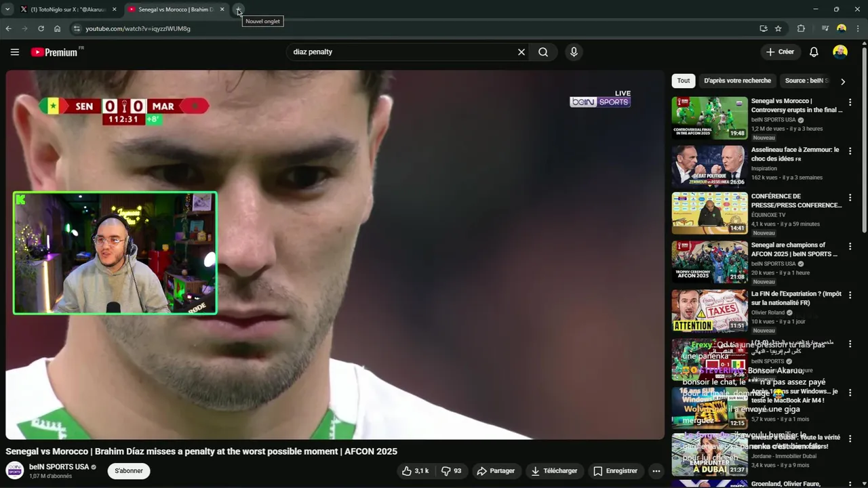The image size is (868, 488).
Task: Clear the search text with X icon
Action: coord(521,52)
